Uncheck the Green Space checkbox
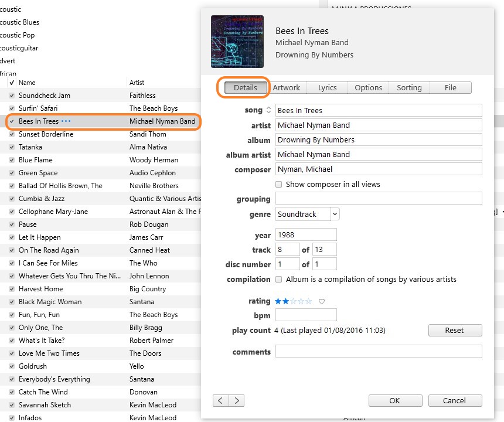The height and width of the screenshot is (422, 504). click(x=12, y=172)
